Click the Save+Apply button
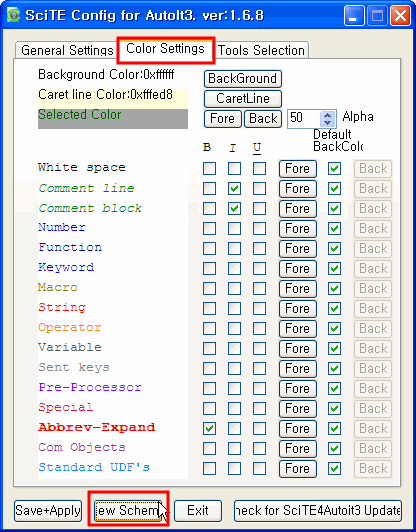 48,511
